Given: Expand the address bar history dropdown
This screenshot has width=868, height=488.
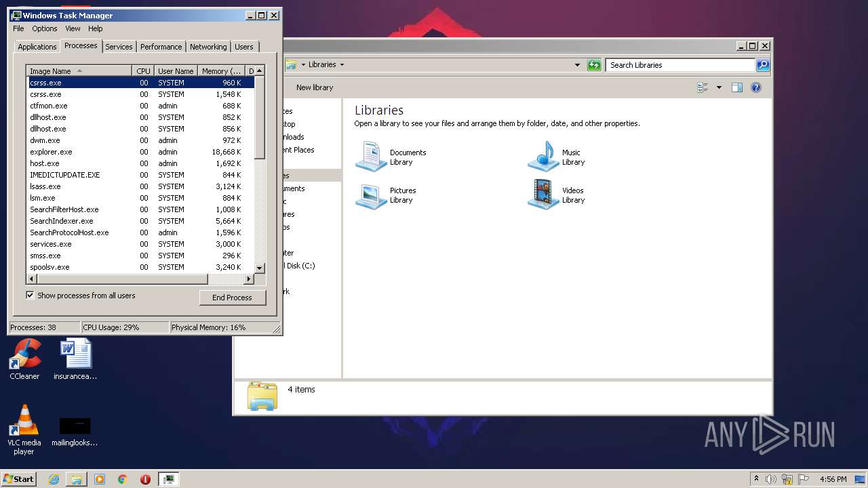Looking at the screenshot, I should click(x=577, y=65).
